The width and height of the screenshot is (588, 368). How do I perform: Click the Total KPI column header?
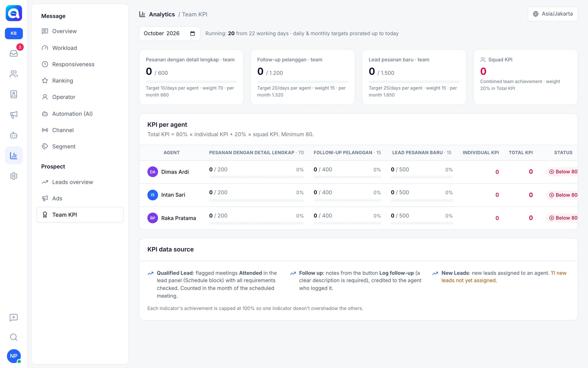point(521,153)
